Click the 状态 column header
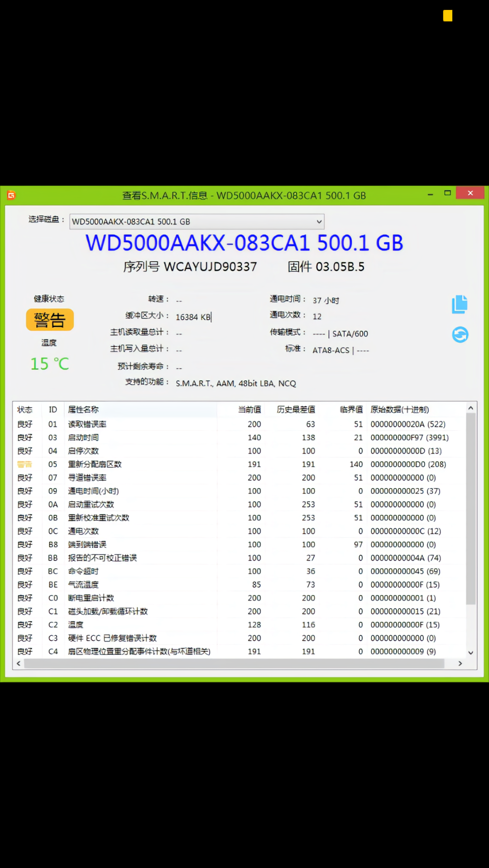 coord(25,410)
